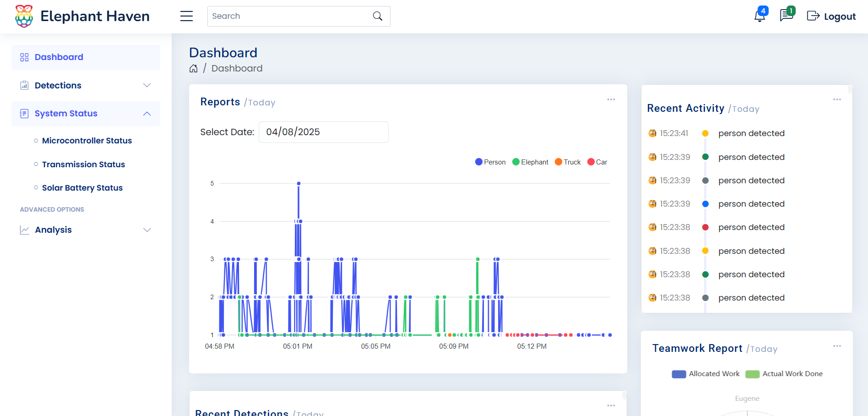The height and width of the screenshot is (416, 868).
Task: Click the logout arrow icon
Action: (x=813, y=16)
